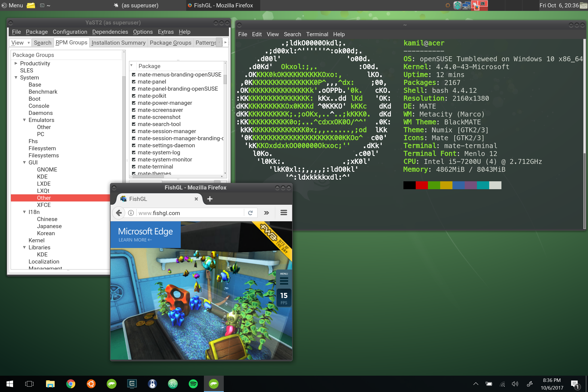This screenshot has height=392, width=588.
Task: Expand the Productivity package group
Action: pos(16,63)
